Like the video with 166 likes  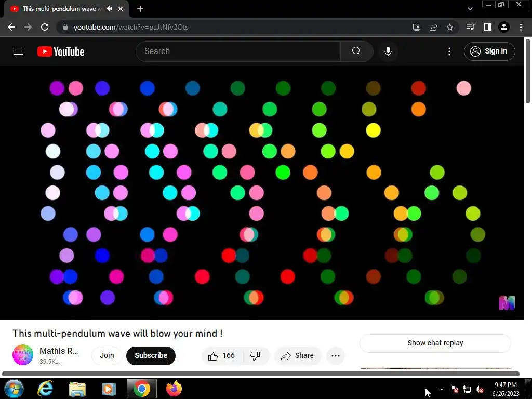pos(222,355)
